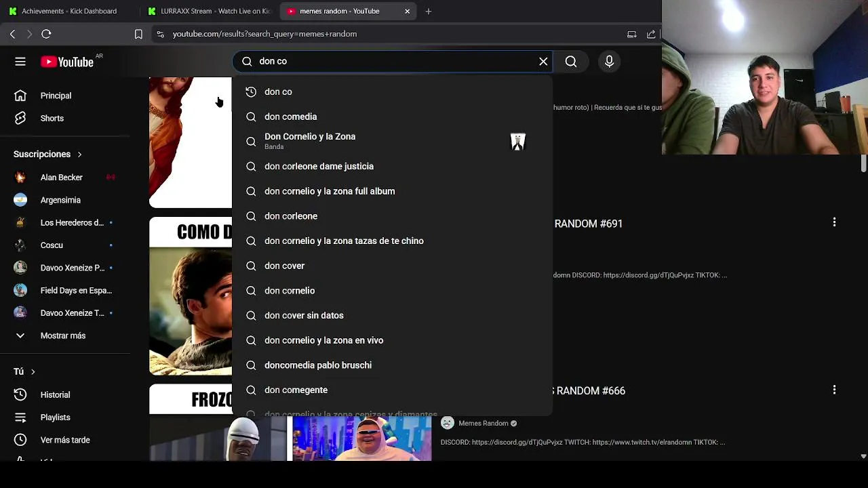Image resolution: width=868 pixels, height=488 pixels.
Task: Select suggestion 'don cover'
Action: 392,266
